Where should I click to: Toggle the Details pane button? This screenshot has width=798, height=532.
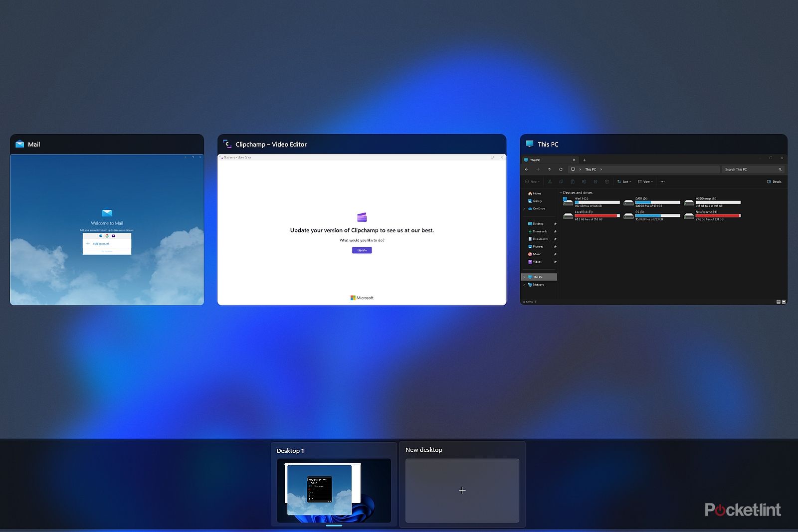(774, 182)
